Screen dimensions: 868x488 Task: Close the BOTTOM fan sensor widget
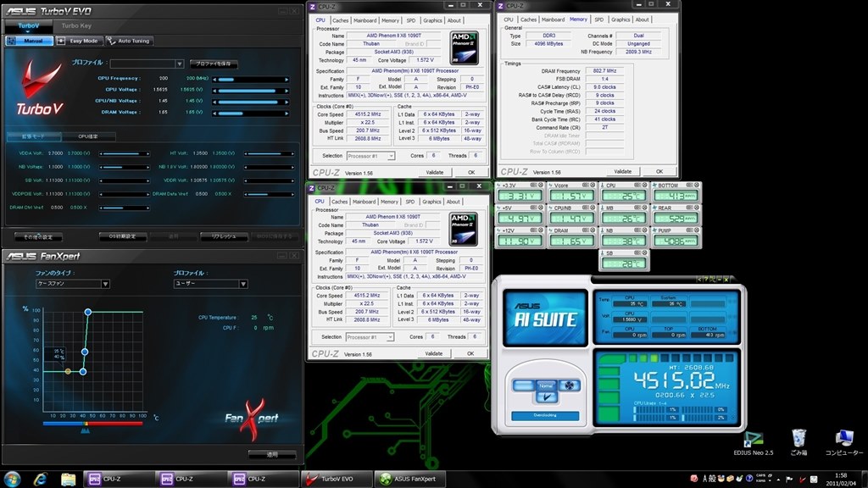[697, 185]
